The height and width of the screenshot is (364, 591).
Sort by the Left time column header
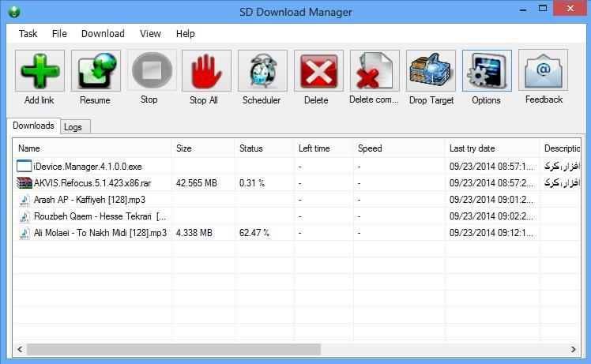323,148
